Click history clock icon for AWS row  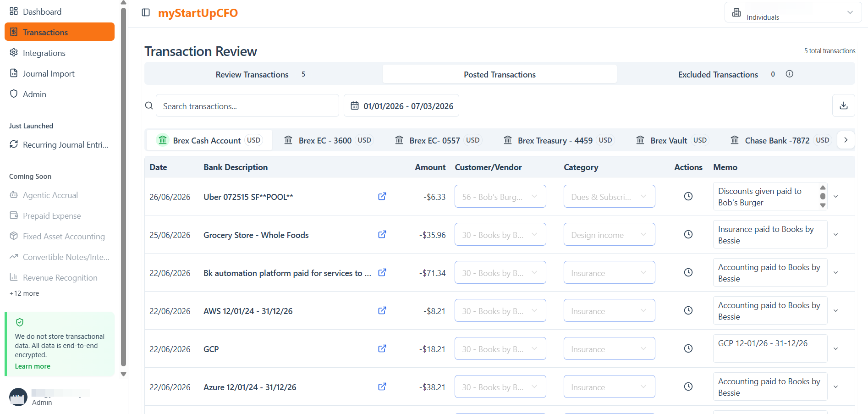pos(688,310)
